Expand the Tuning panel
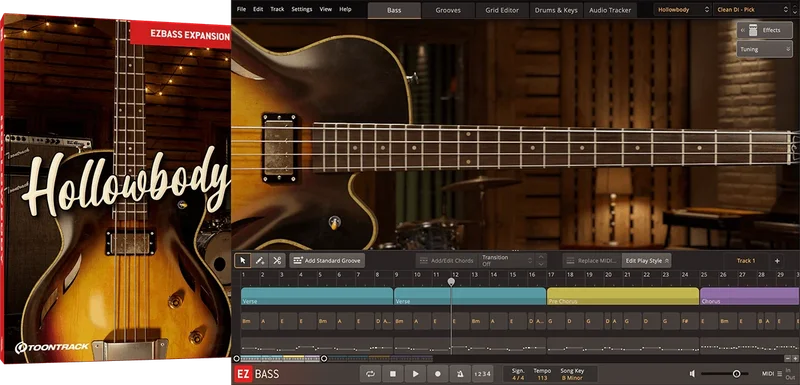Image resolution: width=800 pixels, height=385 pixels. (764, 49)
